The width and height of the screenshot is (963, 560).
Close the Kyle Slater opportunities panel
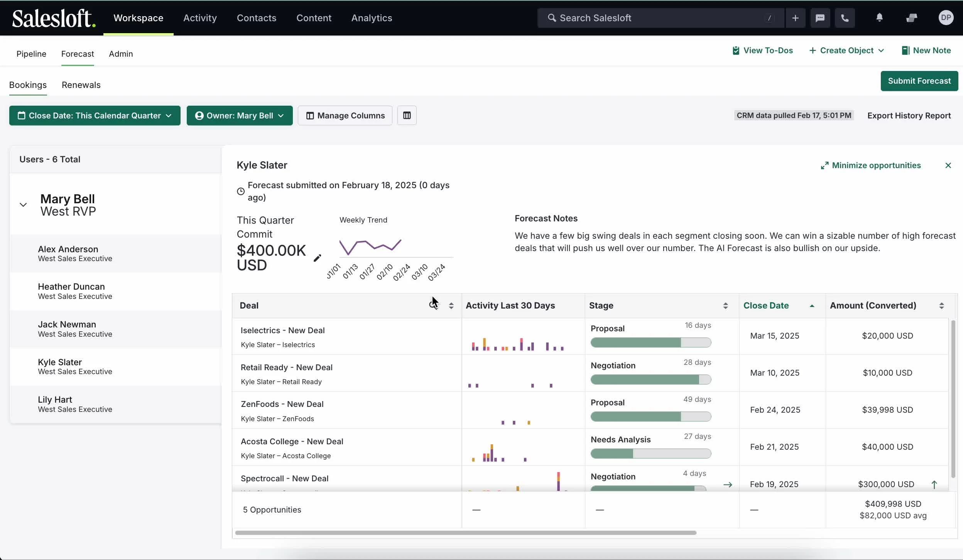coord(948,165)
